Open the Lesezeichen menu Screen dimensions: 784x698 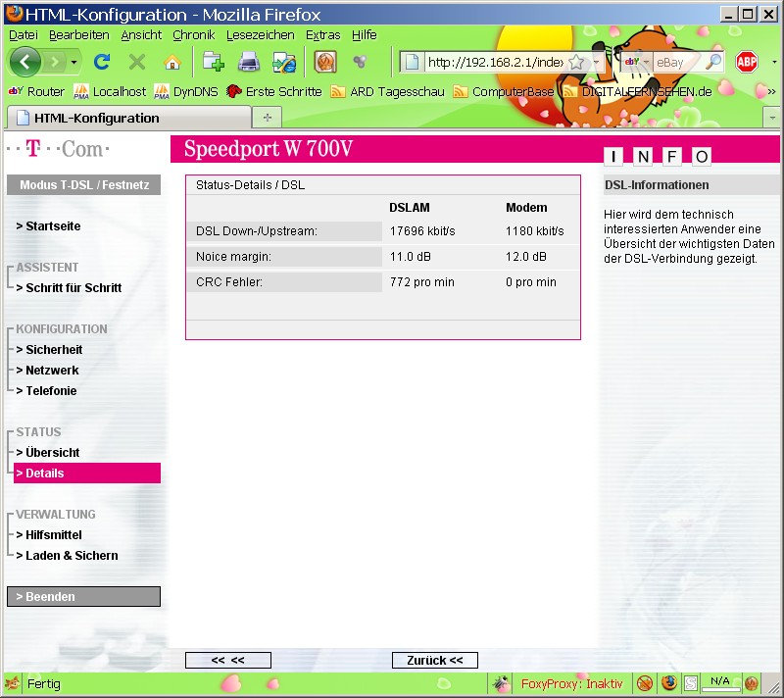click(x=260, y=35)
